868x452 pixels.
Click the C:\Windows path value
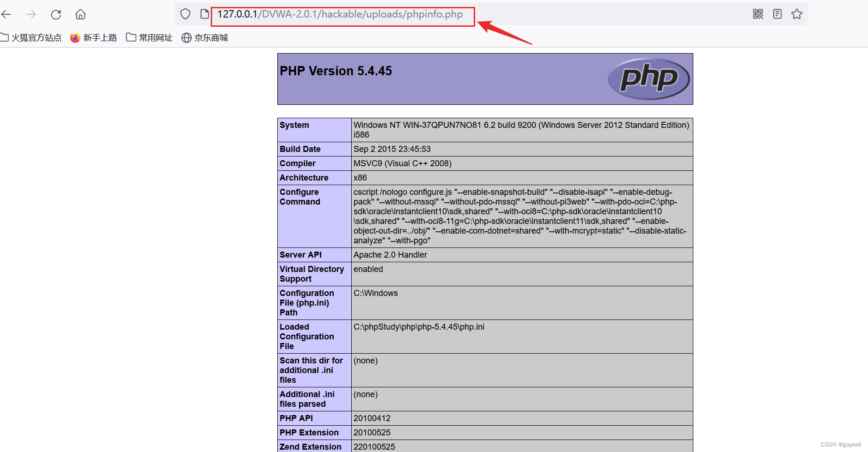376,293
